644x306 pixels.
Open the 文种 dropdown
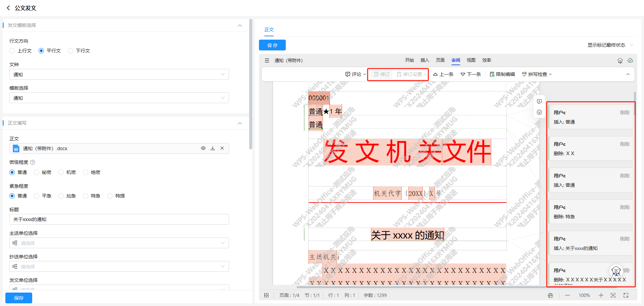click(x=119, y=74)
